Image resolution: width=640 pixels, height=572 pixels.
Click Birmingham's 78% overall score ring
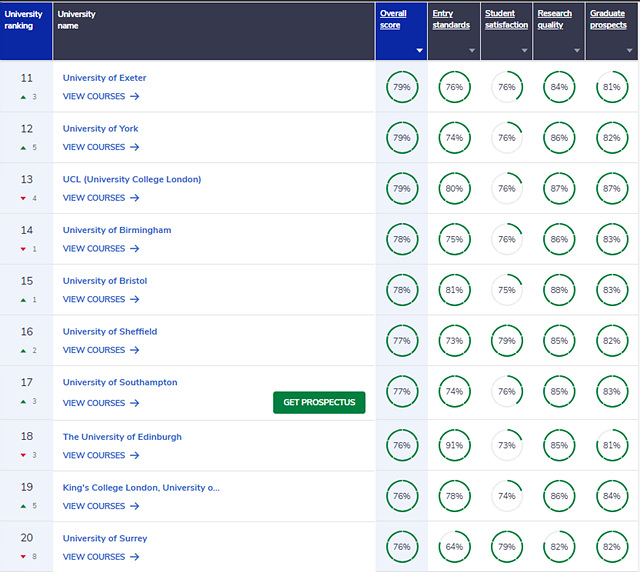click(x=402, y=239)
